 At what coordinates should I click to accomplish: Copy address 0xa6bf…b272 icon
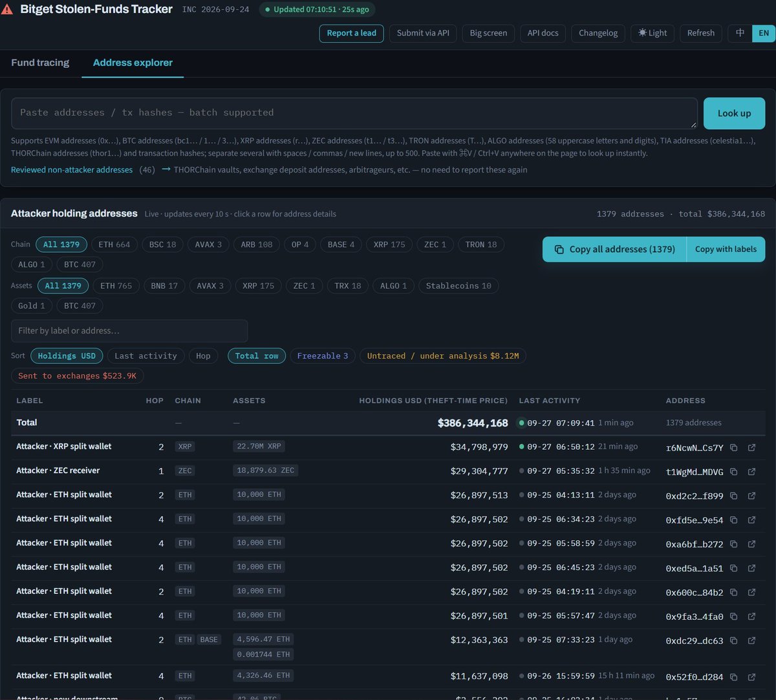pos(733,544)
